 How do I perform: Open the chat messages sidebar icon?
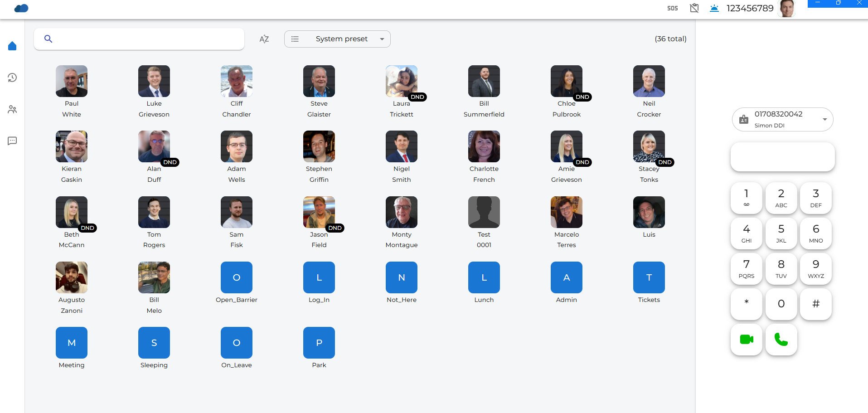coord(12,141)
